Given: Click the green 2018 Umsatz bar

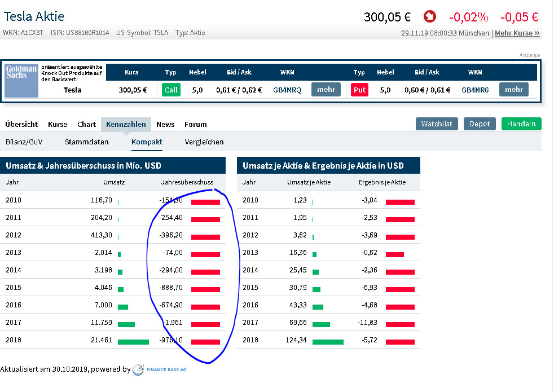Looking at the screenshot, I should [x=133, y=342].
